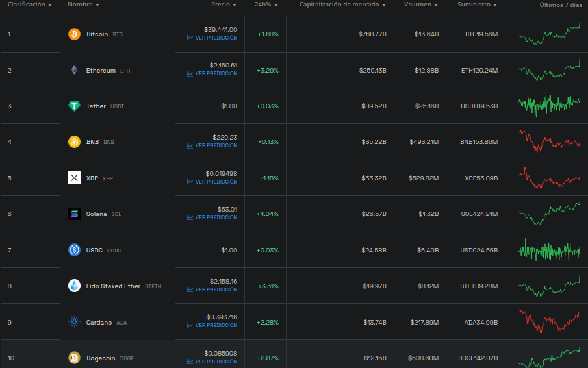Click XRP price $0.619498
This screenshot has height=368, width=588.
coord(222,173)
